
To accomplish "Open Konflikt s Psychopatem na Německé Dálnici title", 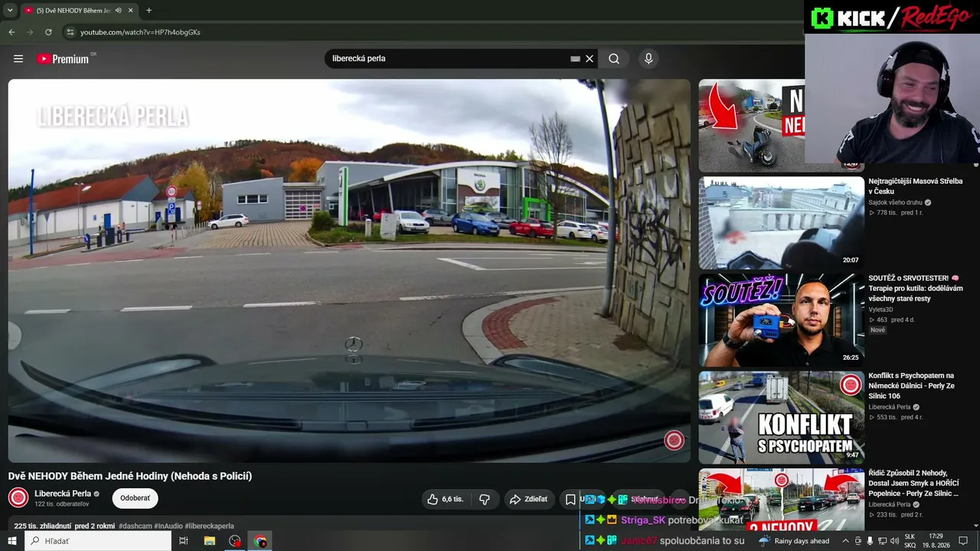I will click(911, 386).
